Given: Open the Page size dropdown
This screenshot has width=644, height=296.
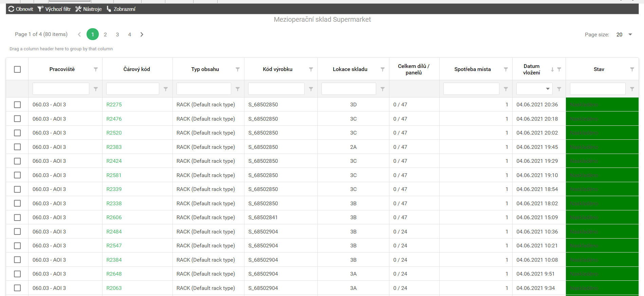Looking at the screenshot, I should (x=630, y=34).
